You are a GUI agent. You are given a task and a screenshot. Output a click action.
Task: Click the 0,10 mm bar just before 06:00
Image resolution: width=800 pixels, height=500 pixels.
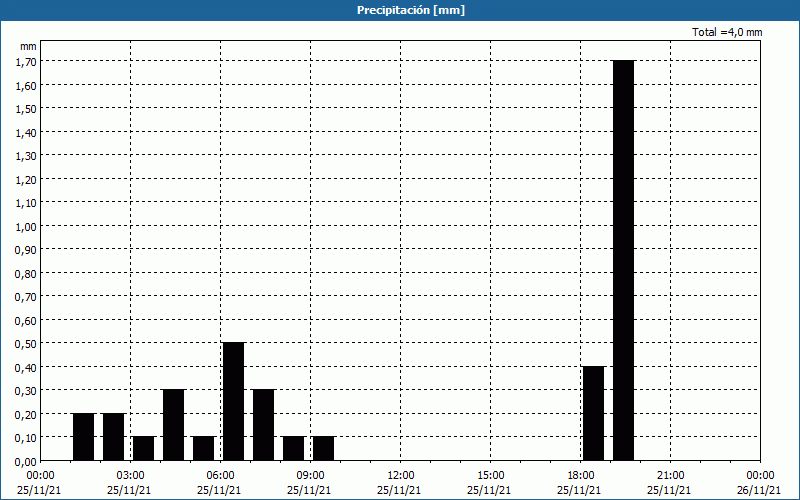tap(204, 449)
